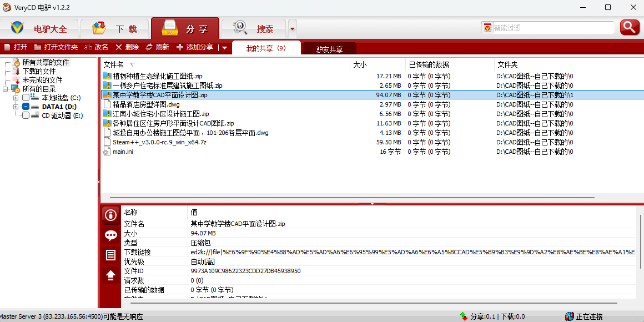The height and width of the screenshot is (322, 644).
Task: Check the 本地磁盘 (C:) checkbox
Action: pos(26,98)
